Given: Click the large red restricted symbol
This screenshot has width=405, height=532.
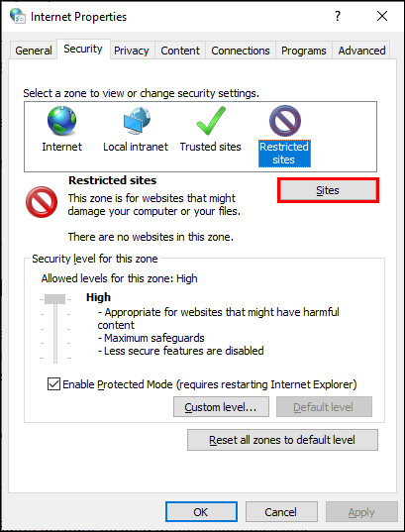Looking at the screenshot, I should (x=42, y=201).
